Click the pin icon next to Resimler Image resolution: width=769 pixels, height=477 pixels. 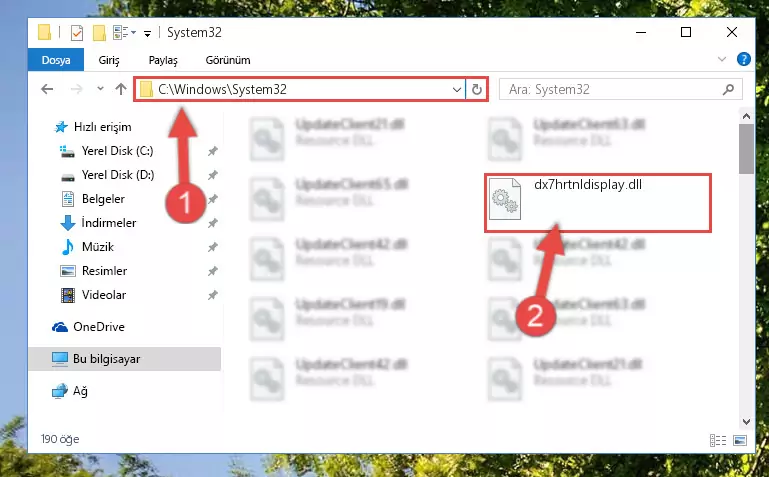coord(212,271)
